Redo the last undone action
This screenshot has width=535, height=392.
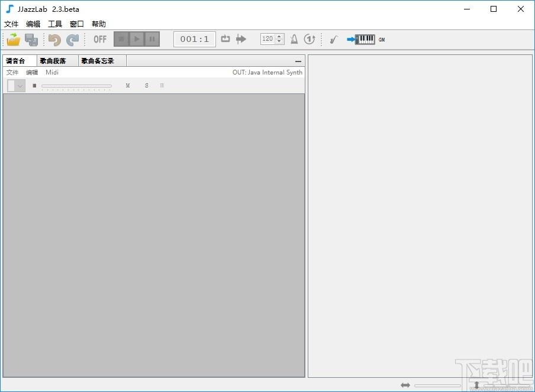click(72, 40)
